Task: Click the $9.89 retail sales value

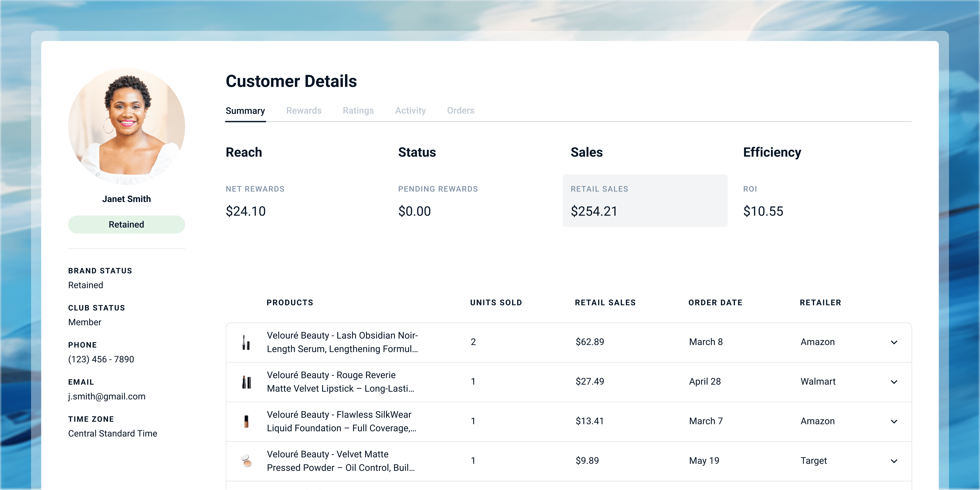Action: tap(587, 461)
